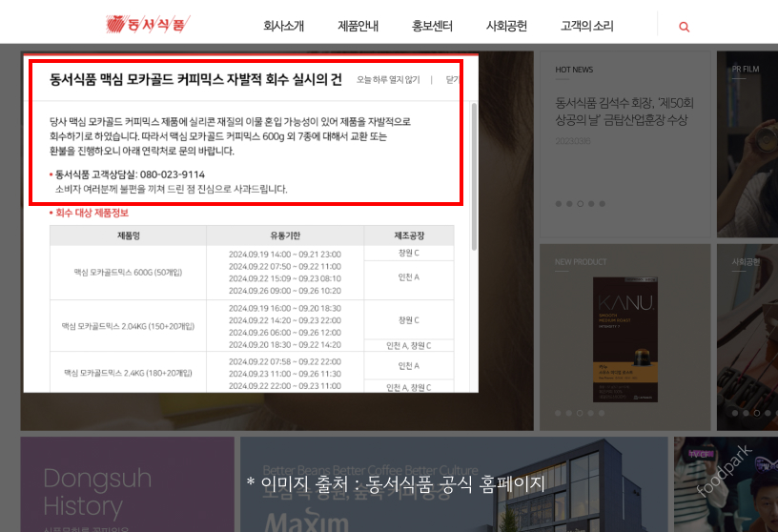Open the 사회공헌 card thumbnail

(x=747, y=338)
